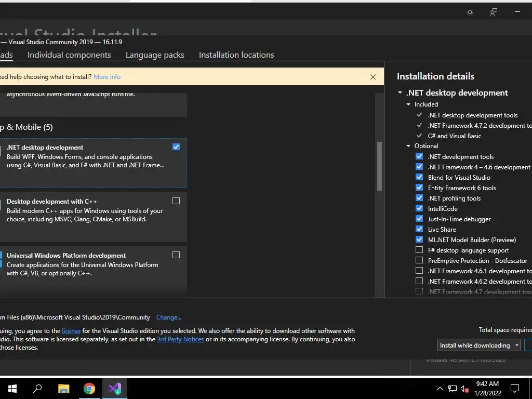Check .NET Framework 4.6.1 development tools
This screenshot has height=399, width=532.
coord(419,271)
